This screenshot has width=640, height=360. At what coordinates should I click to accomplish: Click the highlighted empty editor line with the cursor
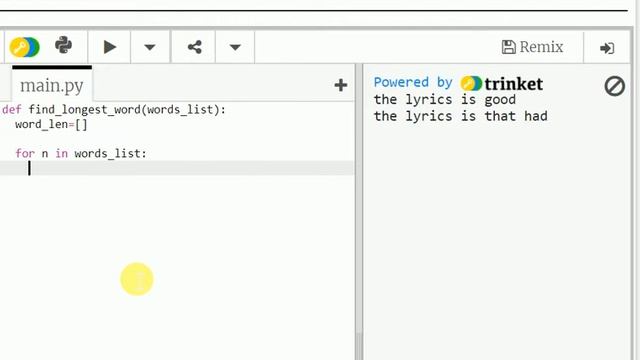(177, 168)
